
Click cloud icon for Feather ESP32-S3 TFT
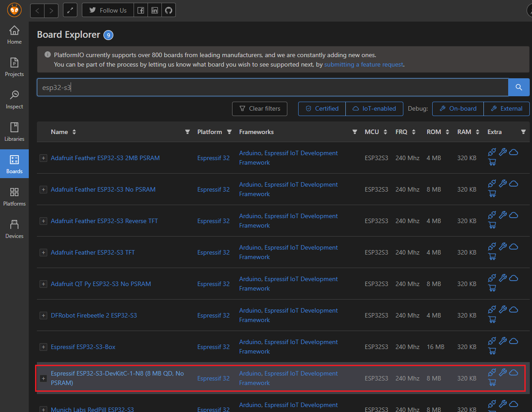[x=514, y=247]
